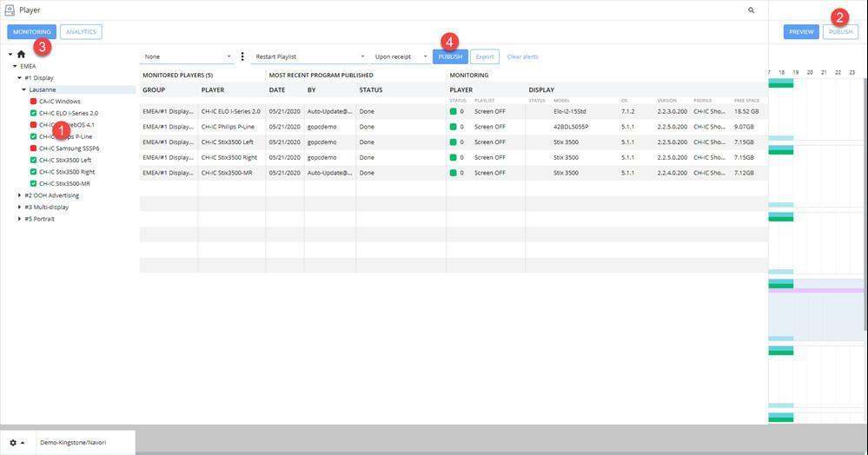
Task: Expand the #2 OOH Advertising group
Action: [x=19, y=195]
